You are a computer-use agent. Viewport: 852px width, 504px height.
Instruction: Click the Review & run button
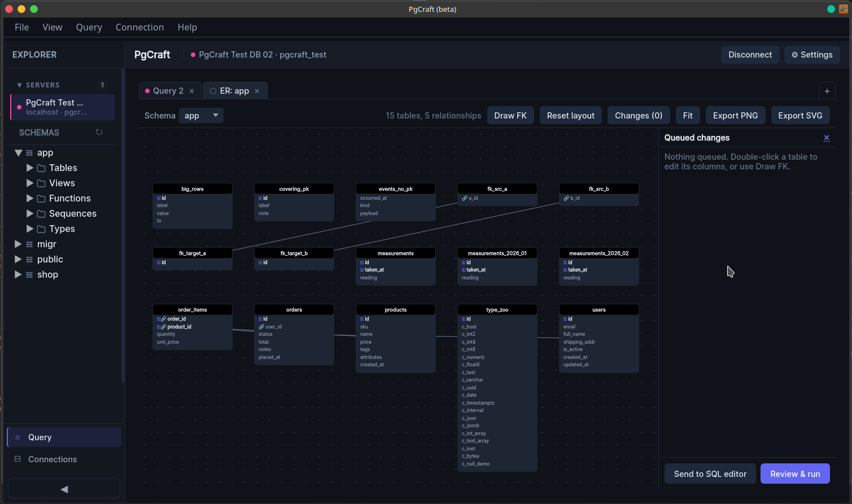795,474
